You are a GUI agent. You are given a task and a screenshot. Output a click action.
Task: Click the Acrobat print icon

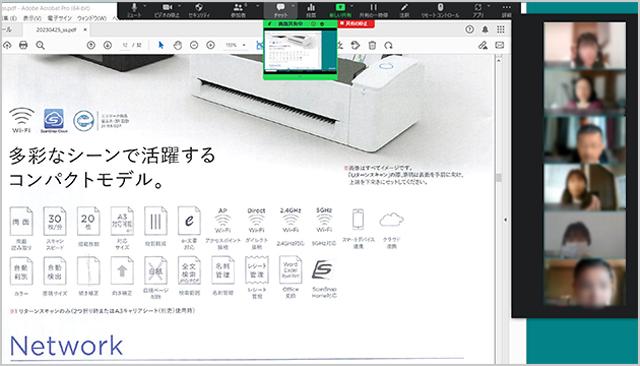pos(23,45)
